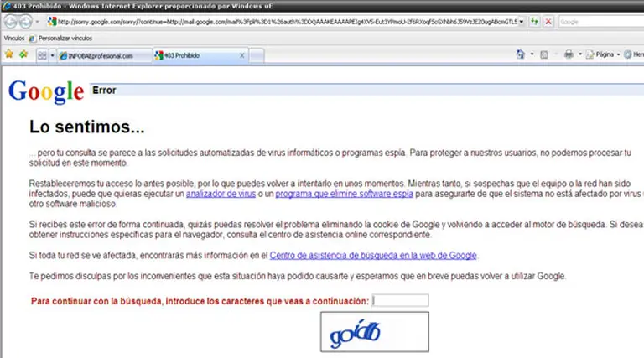Close the 403 Prohibido tab

click(x=241, y=55)
